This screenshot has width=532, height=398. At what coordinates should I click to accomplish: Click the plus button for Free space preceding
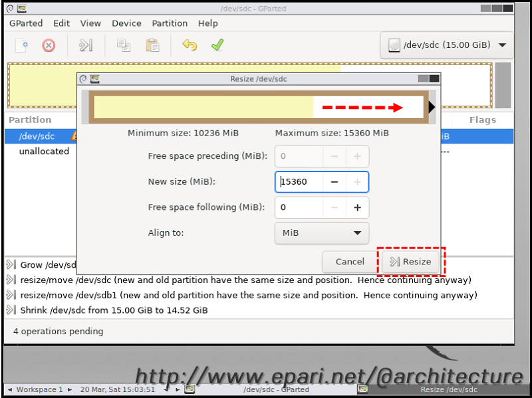(x=357, y=156)
